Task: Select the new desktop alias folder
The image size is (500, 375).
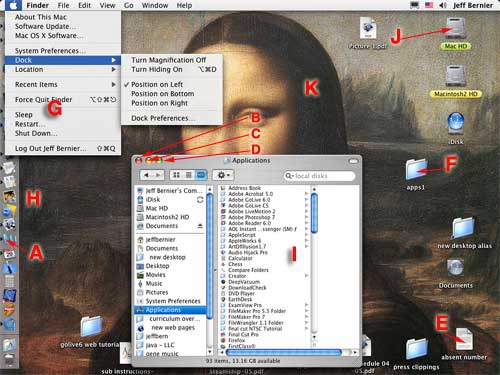Action: pos(463,228)
